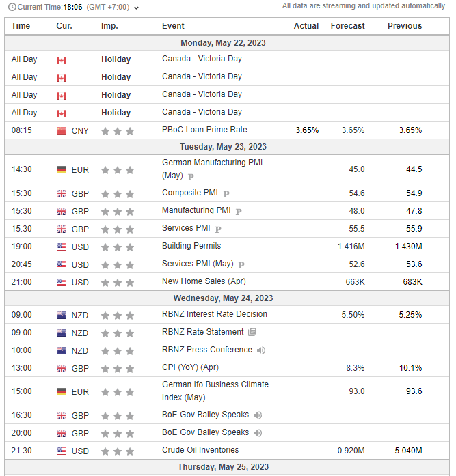Click the China flag in the CNY row
This screenshot has height=476, width=456.
[62, 130]
